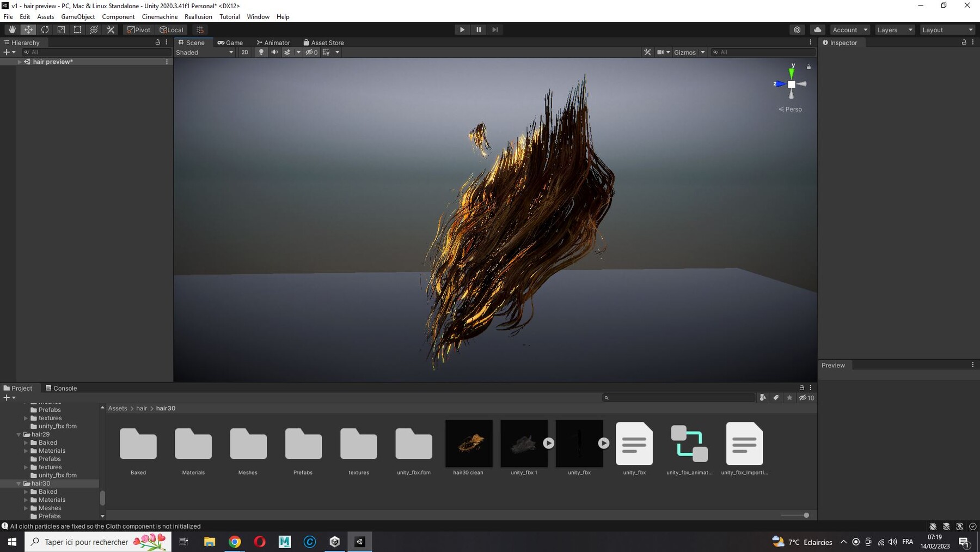Select the Transform tool
980x552 pixels.
click(x=94, y=30)
